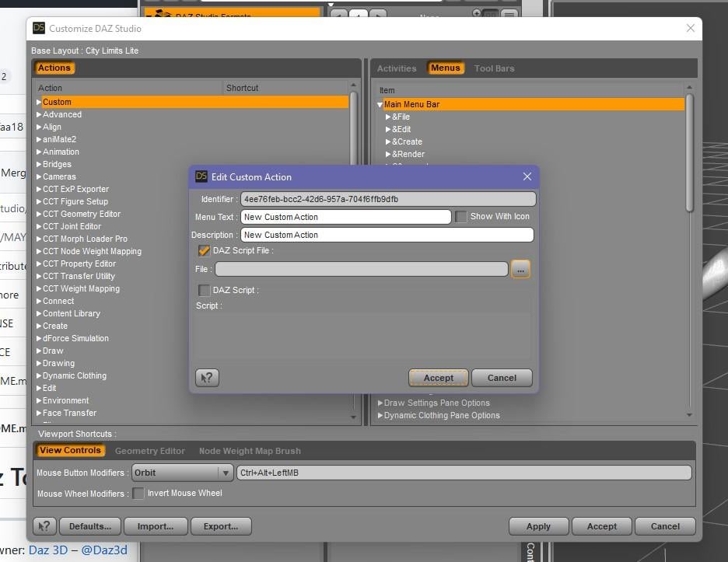728x562 pixels.
Task: Select the Actions tab
Action: point(54,68)
